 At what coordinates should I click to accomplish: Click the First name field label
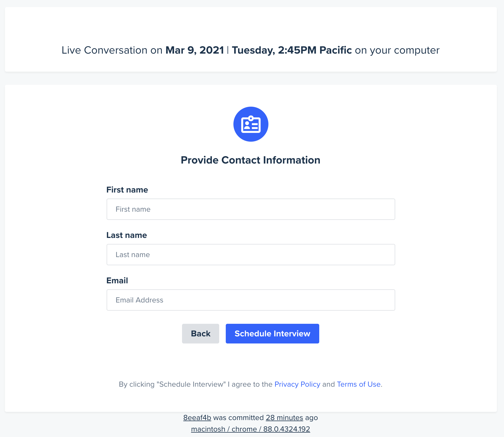[127, 190]
